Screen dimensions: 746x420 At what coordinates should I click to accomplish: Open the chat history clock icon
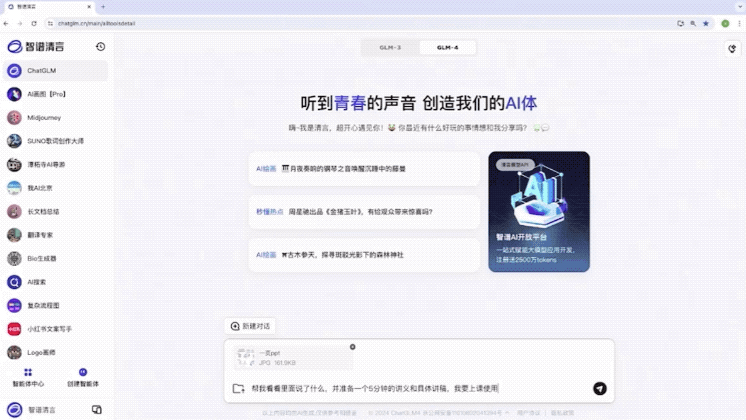pos(100,46)
